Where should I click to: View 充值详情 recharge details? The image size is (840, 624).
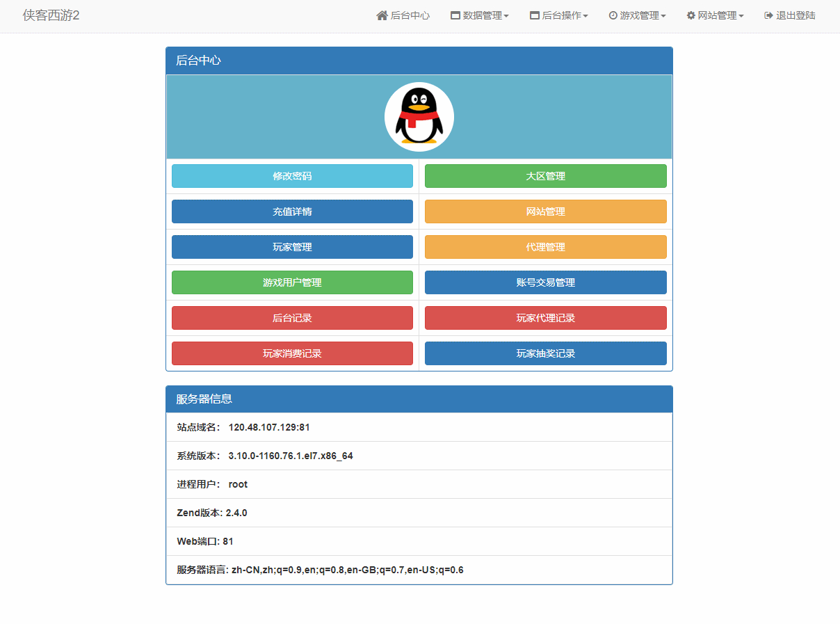click(x=292, y=211)
